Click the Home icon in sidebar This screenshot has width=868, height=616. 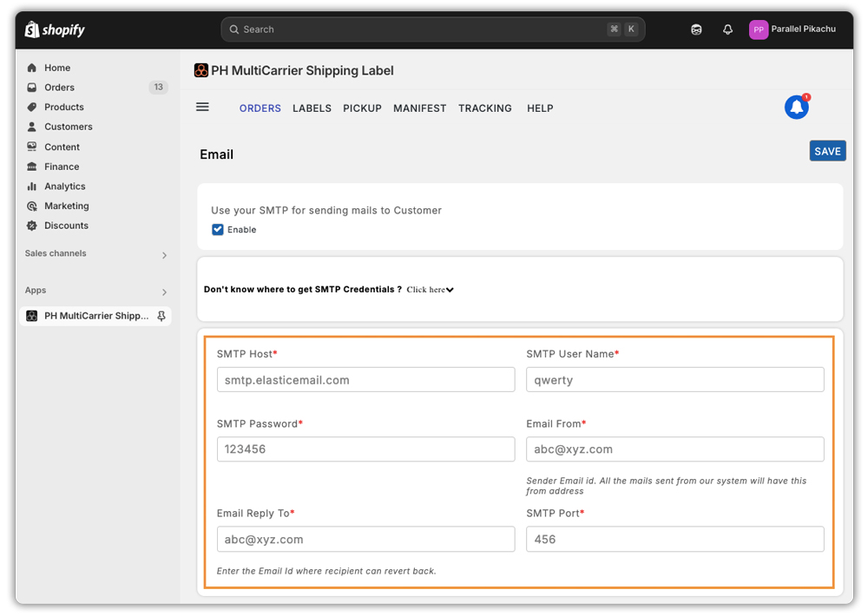tap(32, 68)
